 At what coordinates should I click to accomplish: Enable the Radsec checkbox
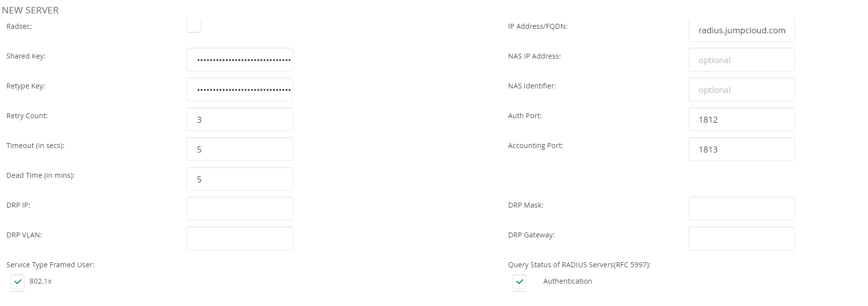(x=193, y=25)
